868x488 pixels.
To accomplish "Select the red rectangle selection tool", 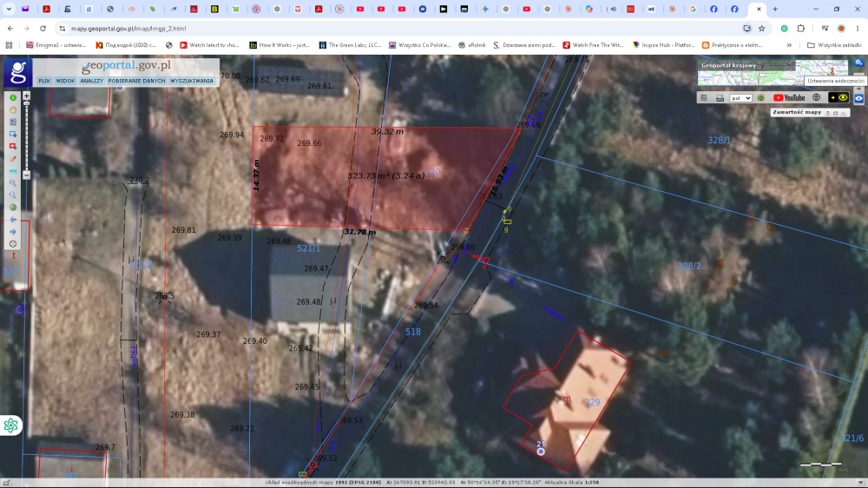I will (13, 146).
